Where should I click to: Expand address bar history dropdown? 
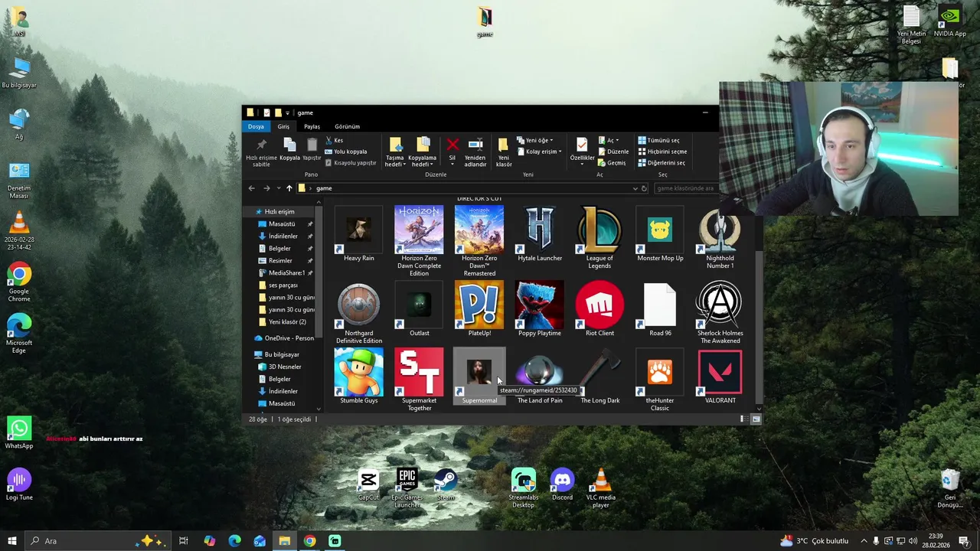pos(635,188)
